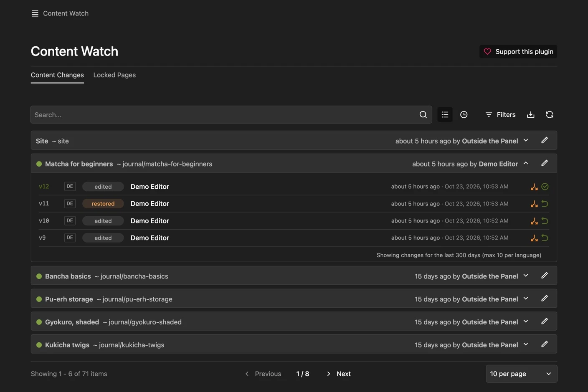Open the hamburger menu beside Content Watch

click(35, 13)
